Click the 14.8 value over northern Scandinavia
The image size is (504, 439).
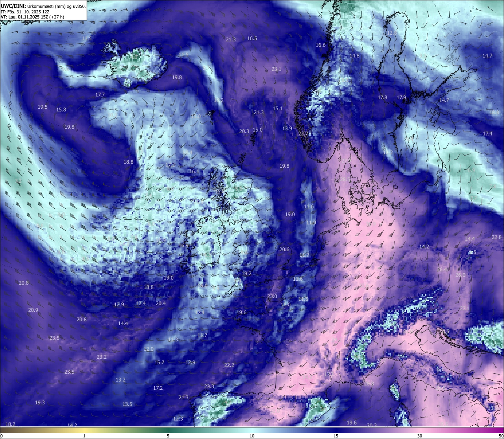[354, 56]
